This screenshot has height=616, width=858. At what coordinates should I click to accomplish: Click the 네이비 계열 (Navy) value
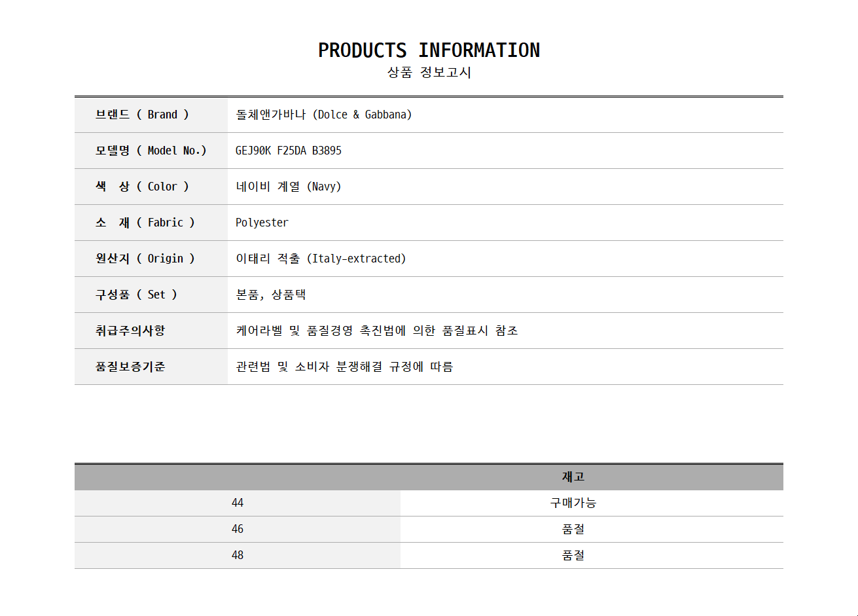click(289, 187)
